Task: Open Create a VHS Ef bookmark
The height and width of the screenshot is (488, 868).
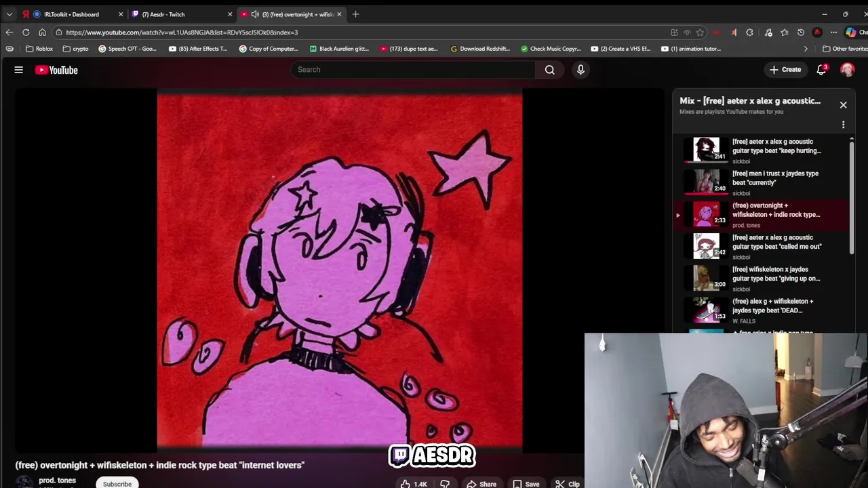Action: pyautogui.click(x=620, y=49)
